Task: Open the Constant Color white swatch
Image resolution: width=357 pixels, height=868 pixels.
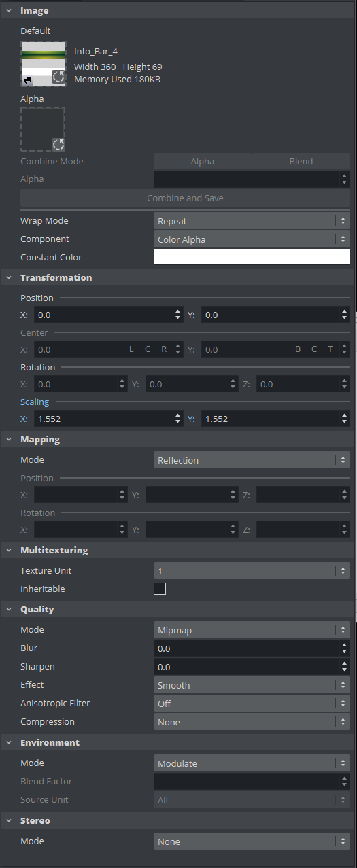Action: click(x=252, y=257)
